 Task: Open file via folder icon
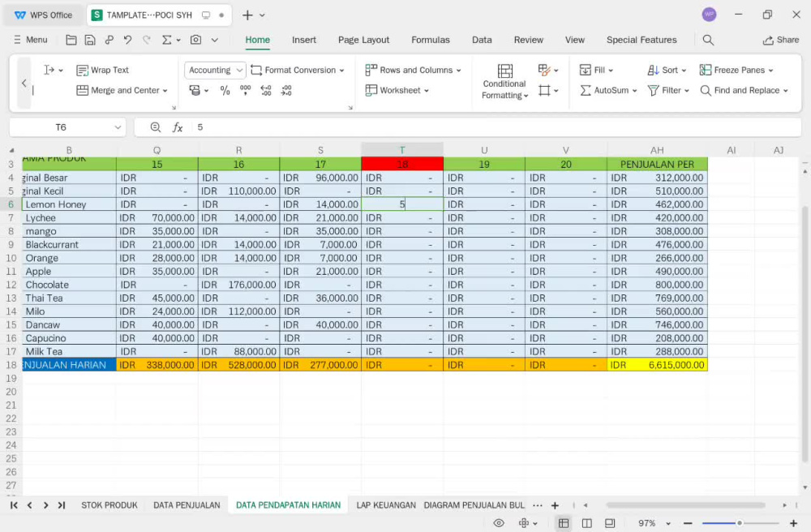point(71,40)
